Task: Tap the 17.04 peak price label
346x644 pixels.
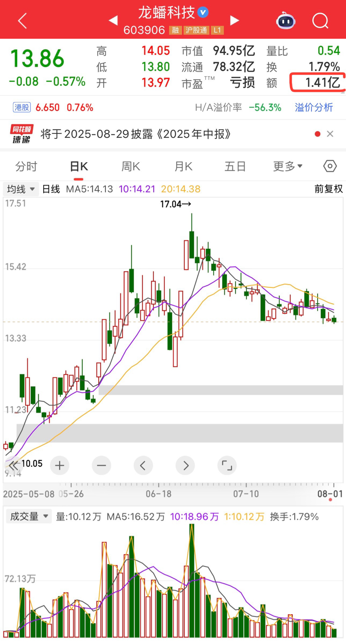Action: pos(176,204)
